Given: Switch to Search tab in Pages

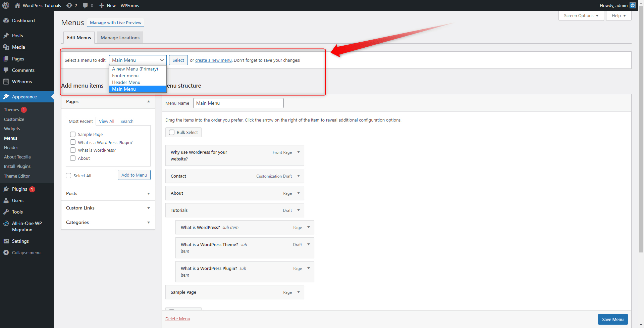Looking at the screenshot, I should tap(127, 121).
